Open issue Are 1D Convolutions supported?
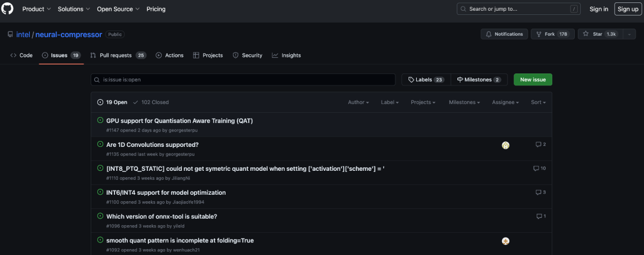Screen dimensions: 644x255 (153, 145)
